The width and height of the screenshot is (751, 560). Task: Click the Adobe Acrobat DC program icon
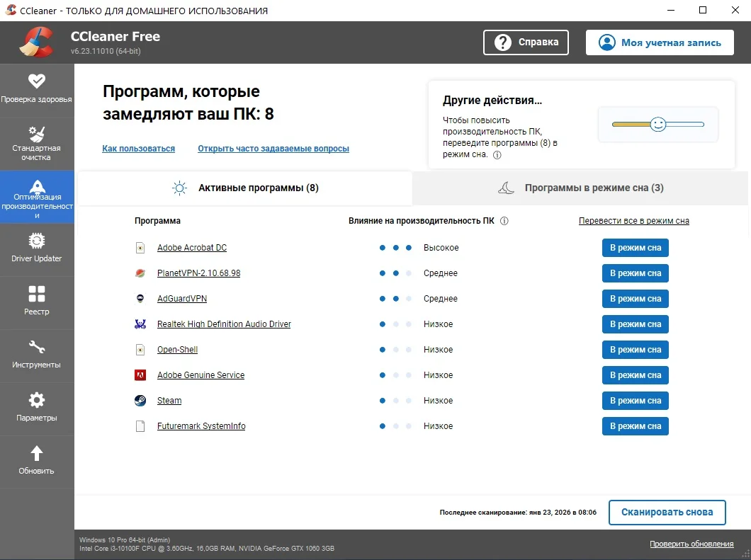pos(140,248)
